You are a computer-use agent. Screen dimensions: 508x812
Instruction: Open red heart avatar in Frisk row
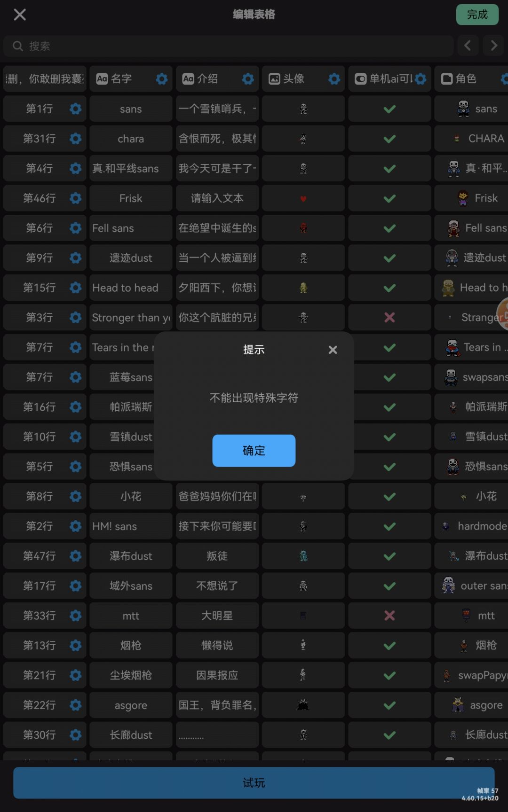pos(303,198)
